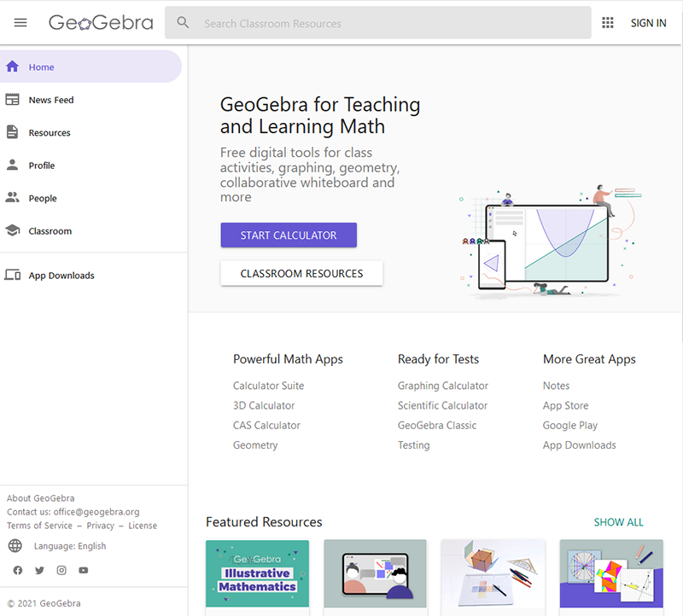Select the Profile icon in the sidebar
This screenshot has width=683, height=616.
click(x=14, y=165)
